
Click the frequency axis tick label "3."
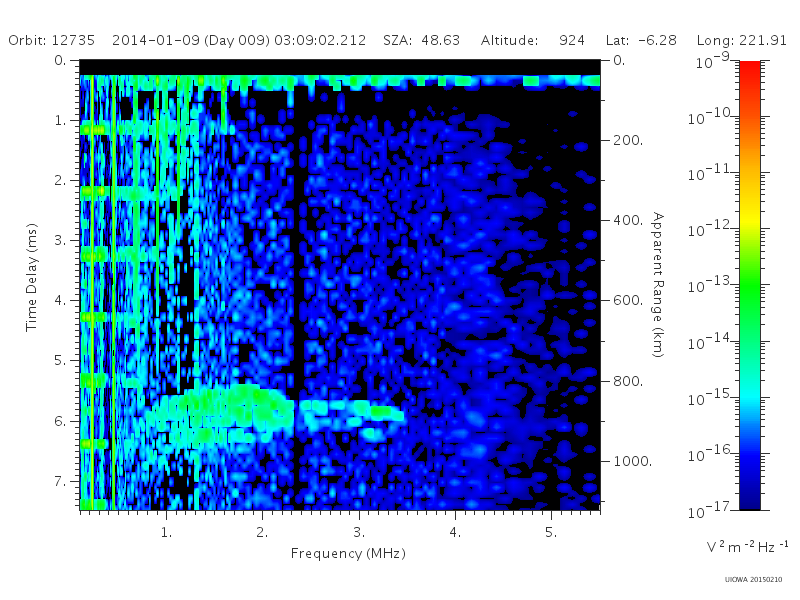coord(359,532)
